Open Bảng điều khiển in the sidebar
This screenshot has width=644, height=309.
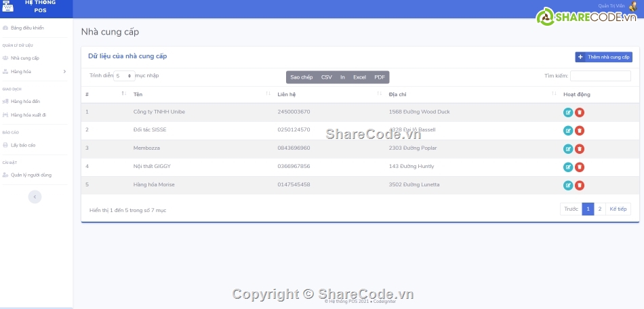click(x=27, y=28)
